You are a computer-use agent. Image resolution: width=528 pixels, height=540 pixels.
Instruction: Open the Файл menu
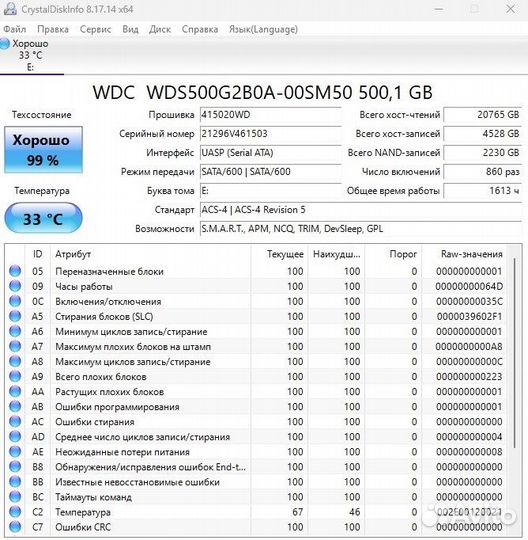(x=15, y=29)
